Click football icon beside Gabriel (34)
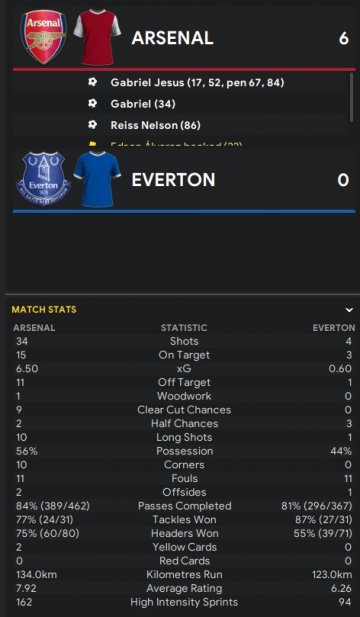 (x=92, y=103)
